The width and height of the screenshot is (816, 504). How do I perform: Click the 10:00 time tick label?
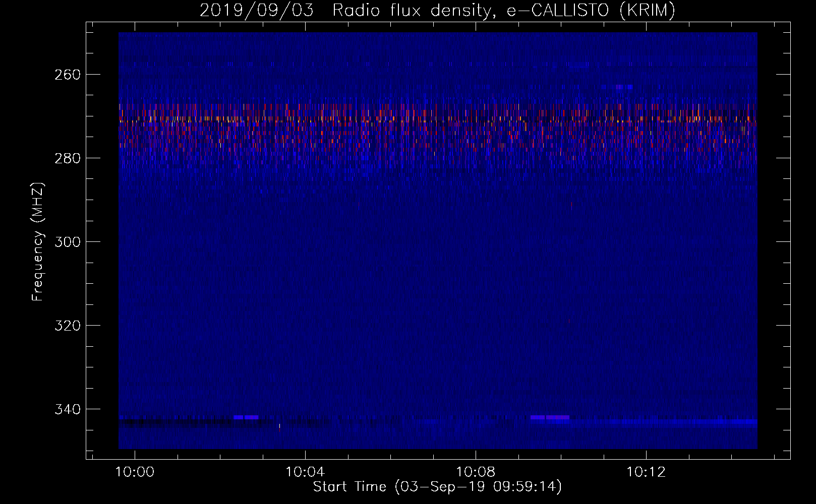(x=135, y=472)
